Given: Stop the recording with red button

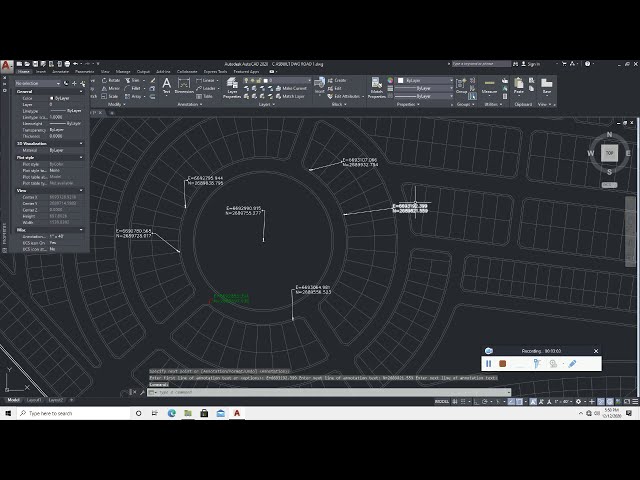Looking at the screenshot, I should click(x=503, y=364).
